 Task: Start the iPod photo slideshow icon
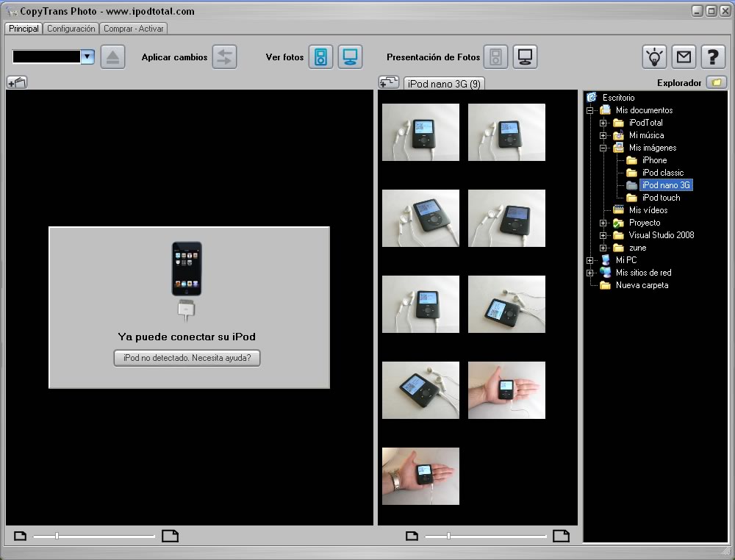[x=495, y=57]
